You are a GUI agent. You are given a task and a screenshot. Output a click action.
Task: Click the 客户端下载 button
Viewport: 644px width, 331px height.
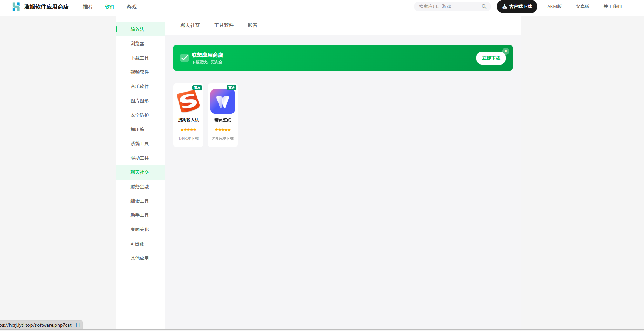point(517,7)
